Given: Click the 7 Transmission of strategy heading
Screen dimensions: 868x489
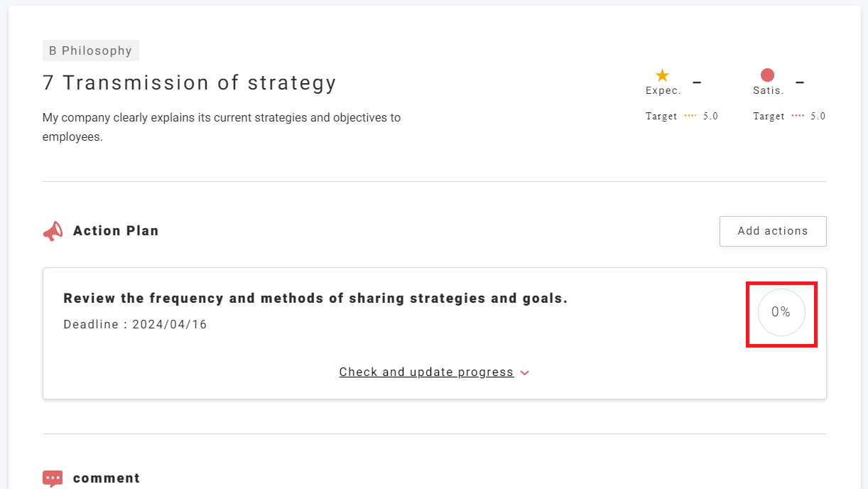Looking at the screenshot, I should pyautogui.click(x=189, y=82).
